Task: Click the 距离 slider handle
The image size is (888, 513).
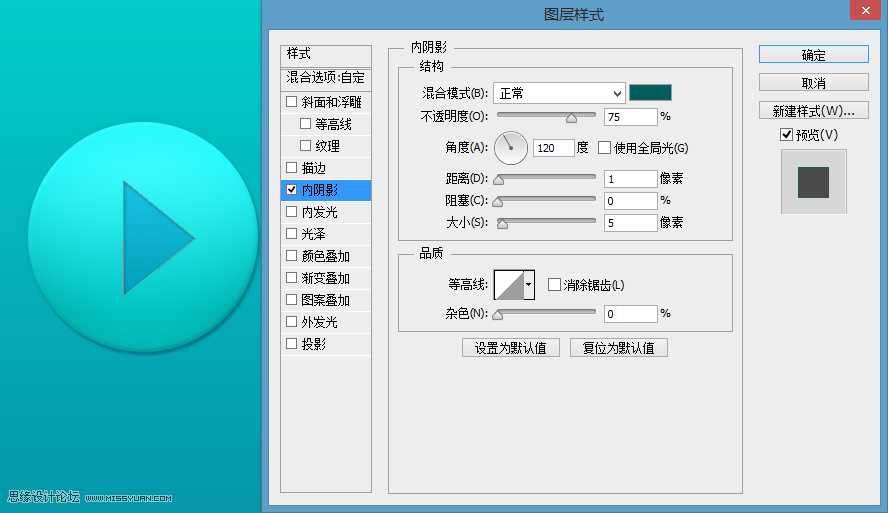Action: click(x=498, y=179)
